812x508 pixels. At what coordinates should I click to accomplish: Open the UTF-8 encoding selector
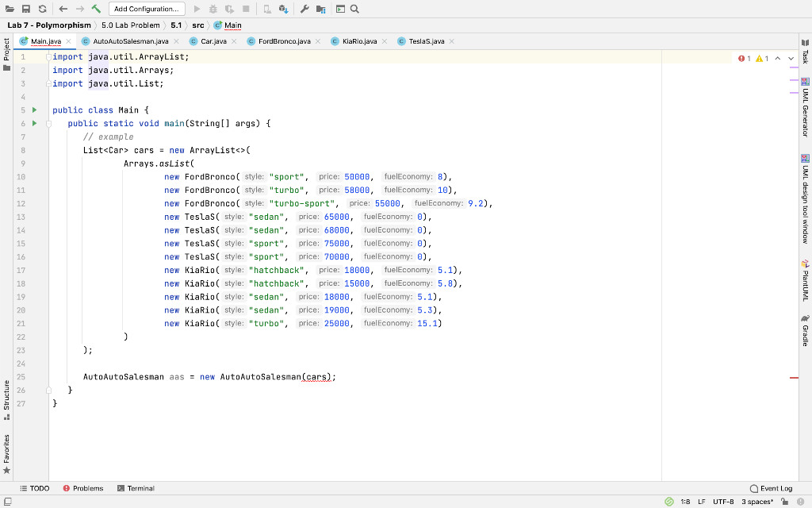[722, 502]
